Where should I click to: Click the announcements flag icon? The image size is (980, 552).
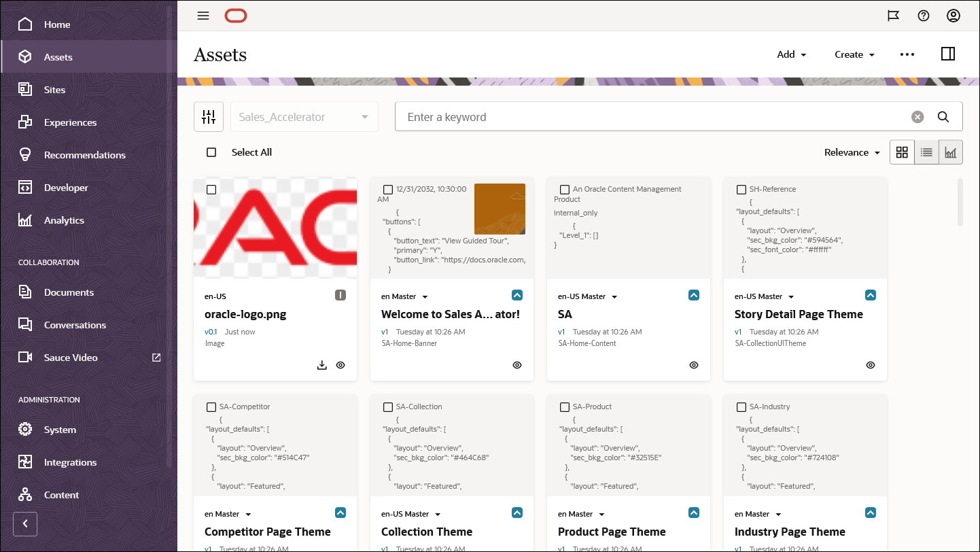(x=893, y=16)
